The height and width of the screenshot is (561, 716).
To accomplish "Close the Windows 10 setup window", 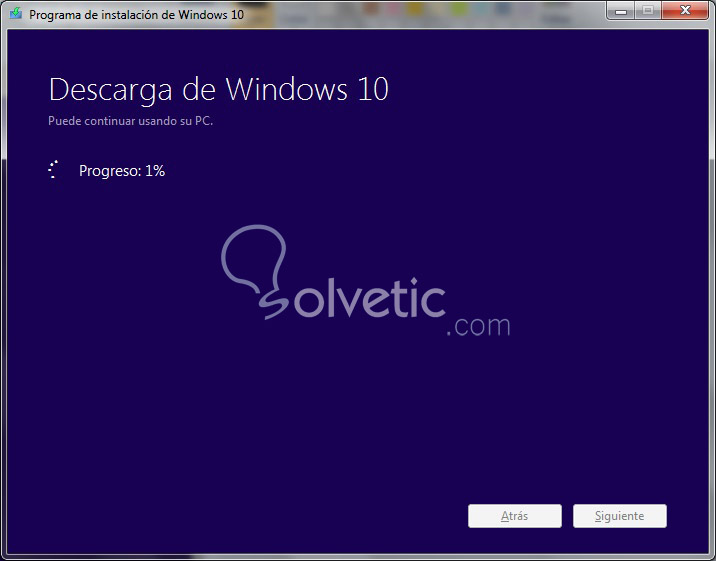I will click(x=684, y=11).
